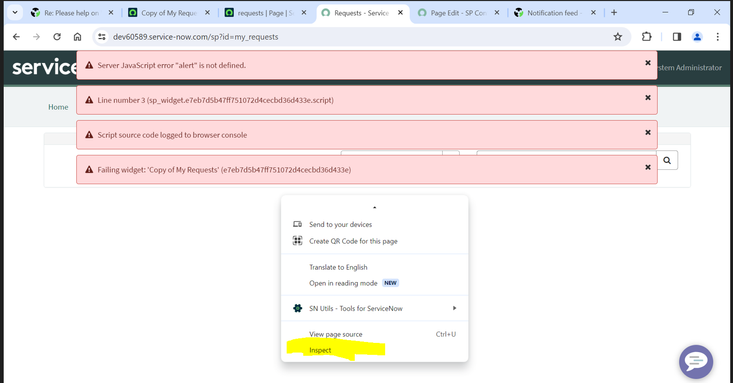
Task: Select 'Create QR Code for this page'
Action: [x=374, y=241]
